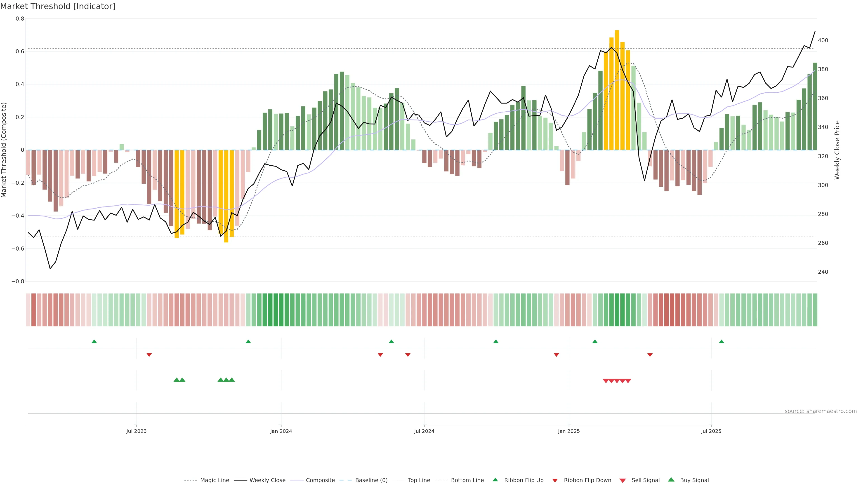Hide the Composite line via legend
The image size is (868, 488).
(x=320, y=480)
